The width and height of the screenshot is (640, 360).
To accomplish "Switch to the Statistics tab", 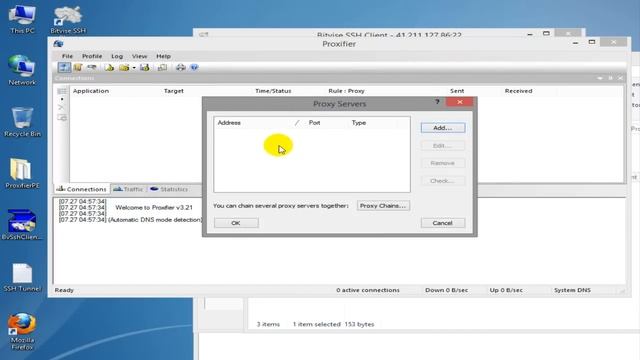I will tap(169, 189).
